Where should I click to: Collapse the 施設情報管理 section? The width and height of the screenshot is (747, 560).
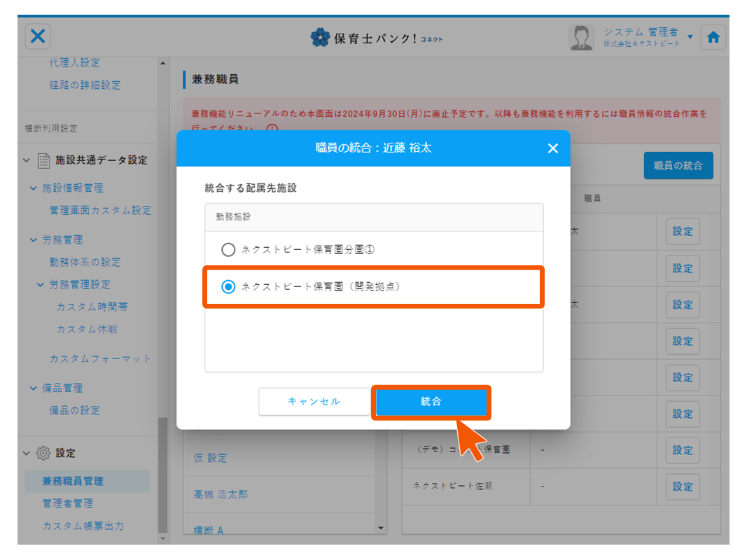[x=34, y=188]
